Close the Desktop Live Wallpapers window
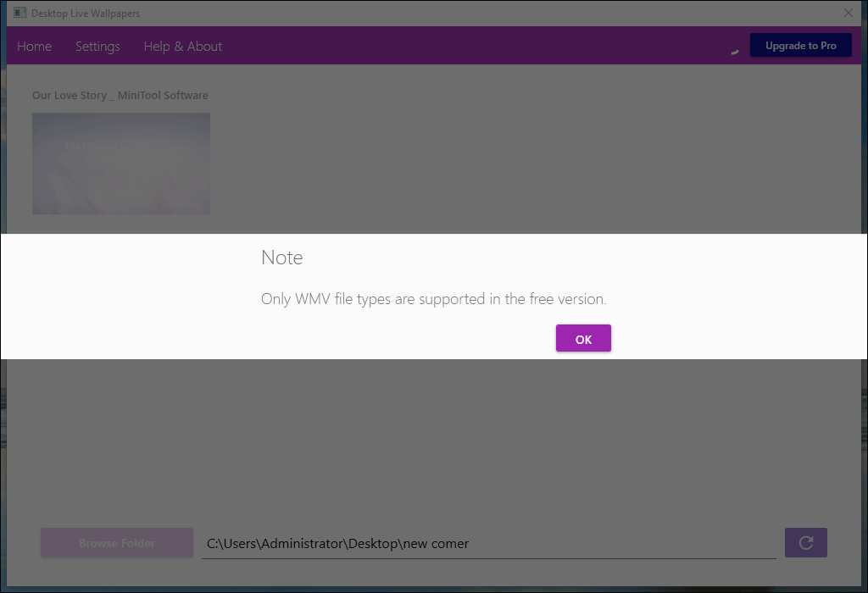 (848, 13)
